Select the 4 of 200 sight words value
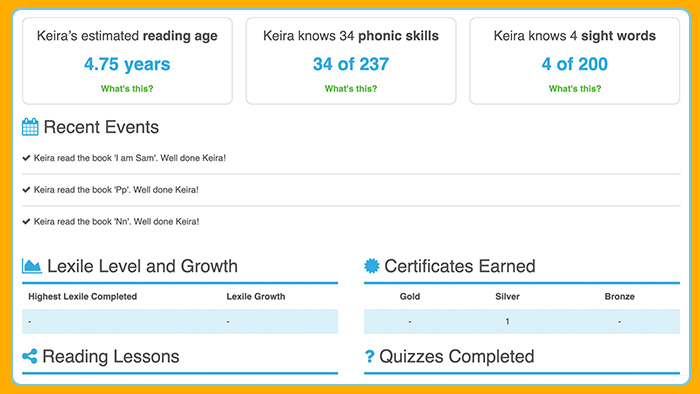 pyautogui.click(x=575, y=64)
